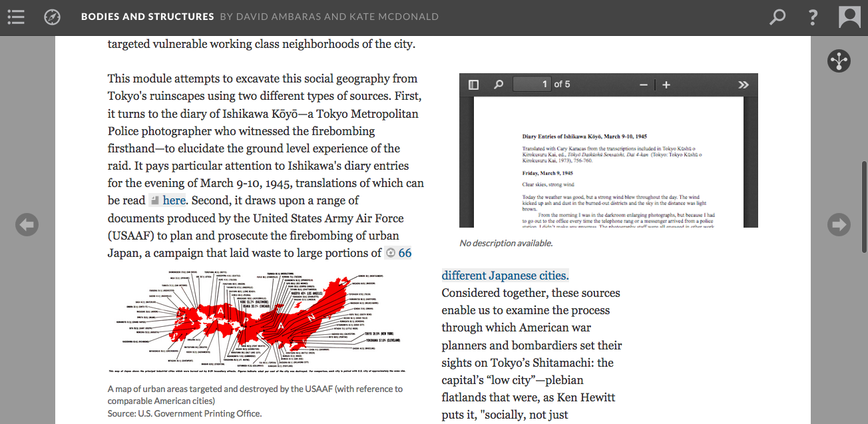This screenshot has height=424, width=868.
Task: Click the note icon before 'here'
Action: pos(154,200)
